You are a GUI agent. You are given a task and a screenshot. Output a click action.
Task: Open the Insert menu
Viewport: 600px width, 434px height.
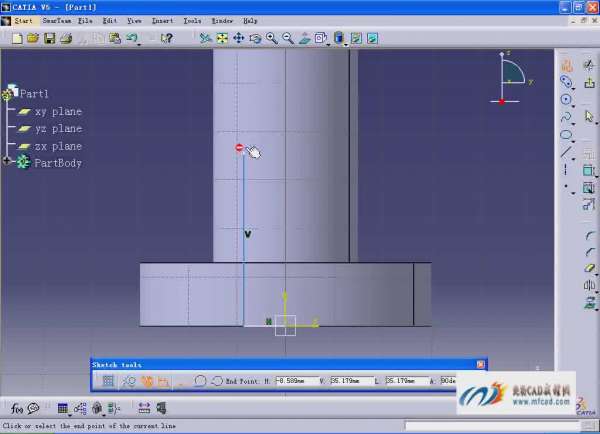coord(162,20)
